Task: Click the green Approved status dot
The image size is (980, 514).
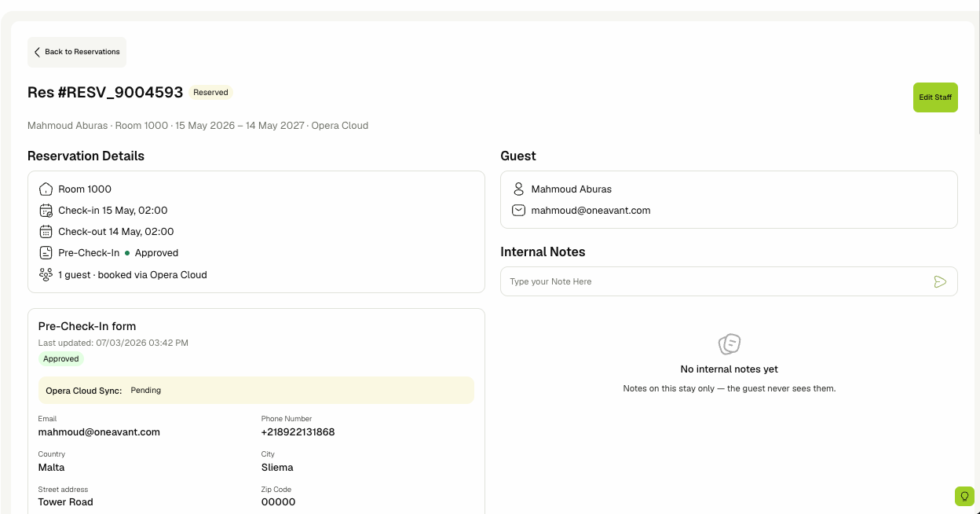Action: (x=127, y=253)
